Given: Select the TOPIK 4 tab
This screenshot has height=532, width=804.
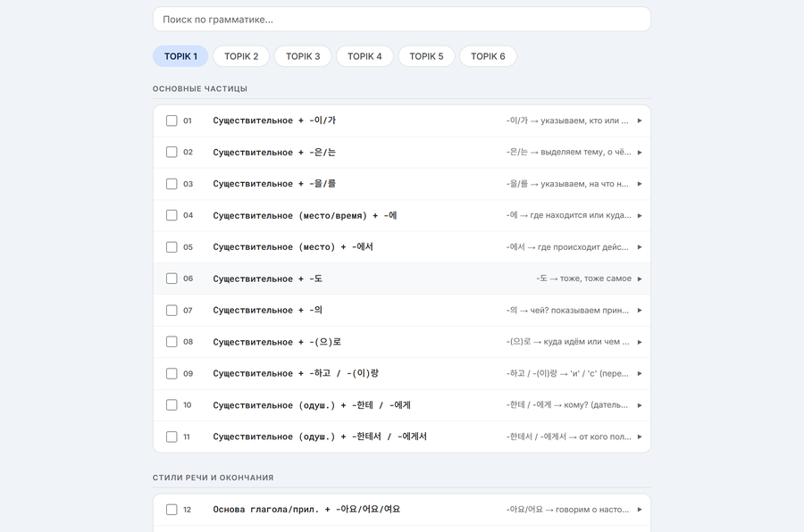Looking at the screenshot, I should click(x=364, y=56).
